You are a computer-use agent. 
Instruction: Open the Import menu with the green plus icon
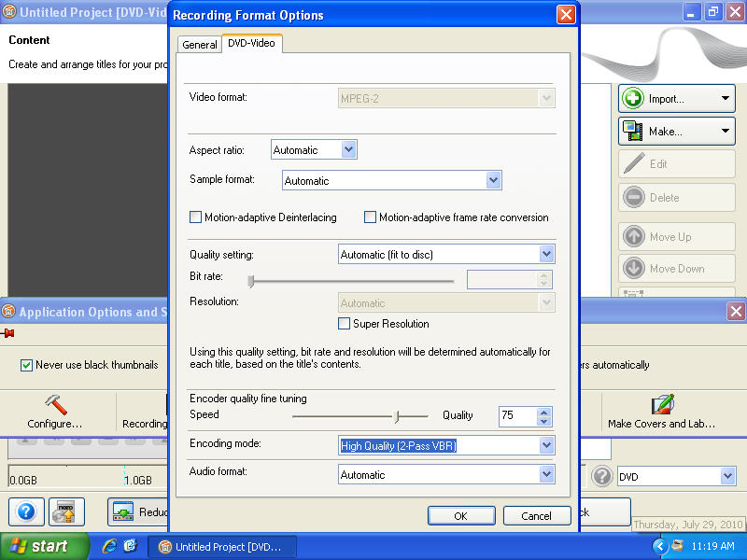[676, 99]
